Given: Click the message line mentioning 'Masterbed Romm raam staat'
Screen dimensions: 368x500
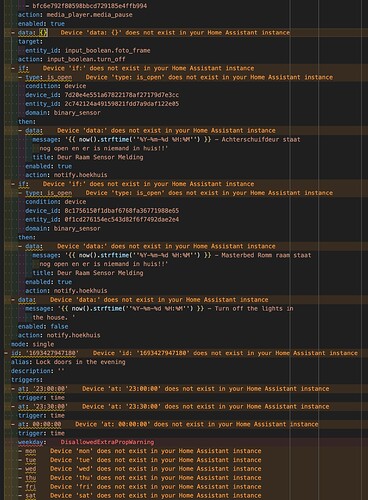Looking at the screenshot, I should [172, 255].
